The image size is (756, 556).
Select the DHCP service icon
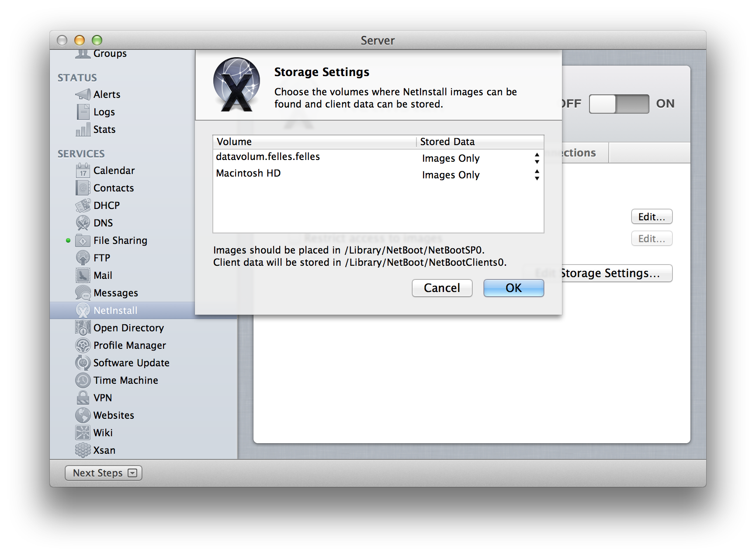pyautogui.click(x=83, y=205)
